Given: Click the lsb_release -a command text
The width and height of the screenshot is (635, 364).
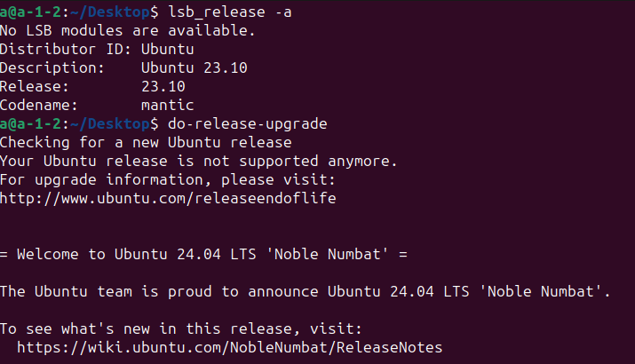Looking at the screenshot, I should pos(230,12).
